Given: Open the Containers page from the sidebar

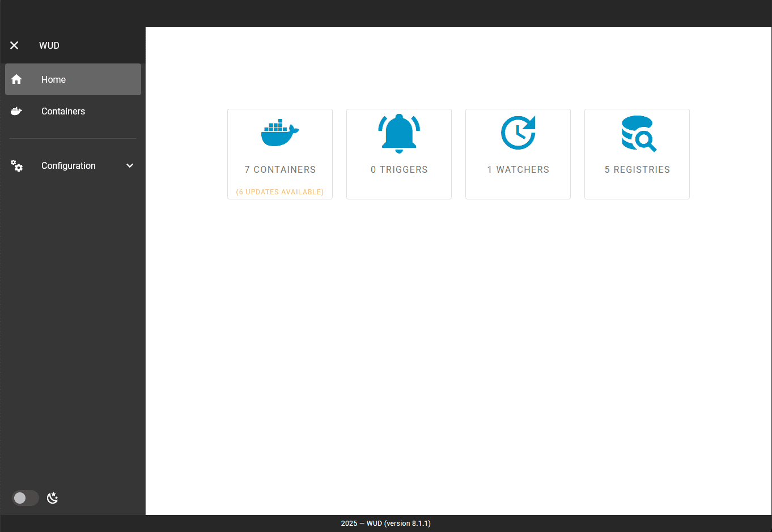Looking at the screenshot, I should [x=63, y=111].
